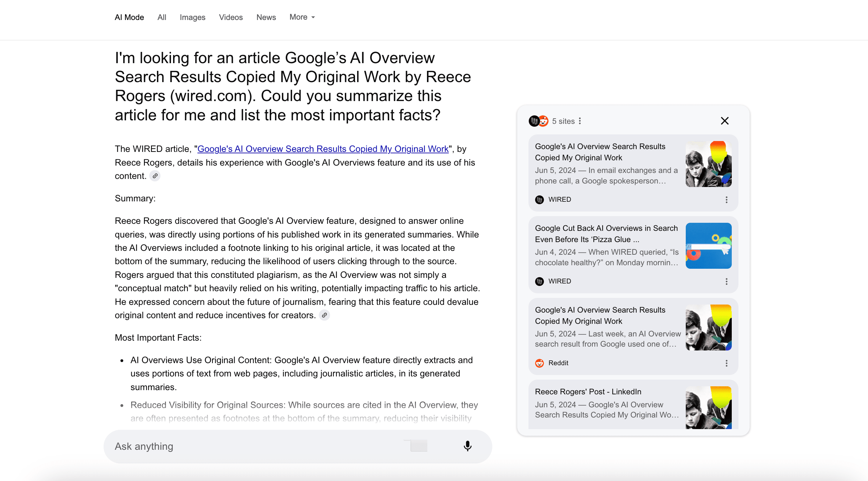Switch to the Images tab

[x=192, y=17]
